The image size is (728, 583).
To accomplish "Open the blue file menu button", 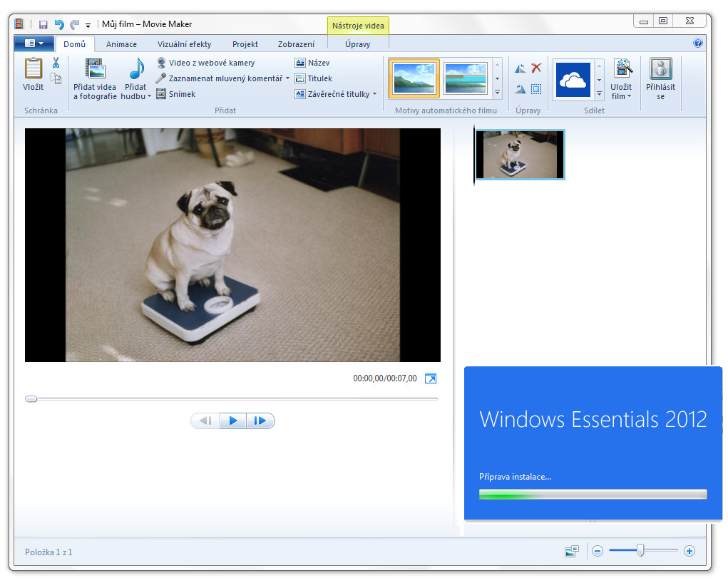I will (34, 43).
